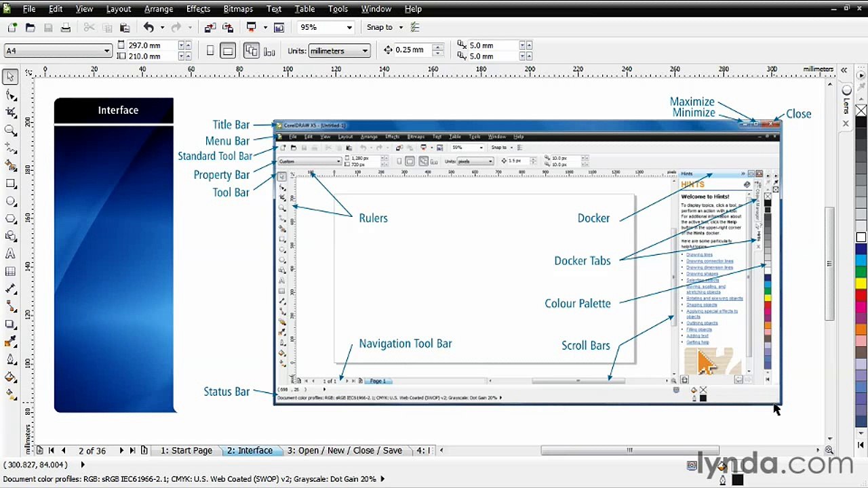Click the Export icon
868x488 pixels.
(228, 27)
